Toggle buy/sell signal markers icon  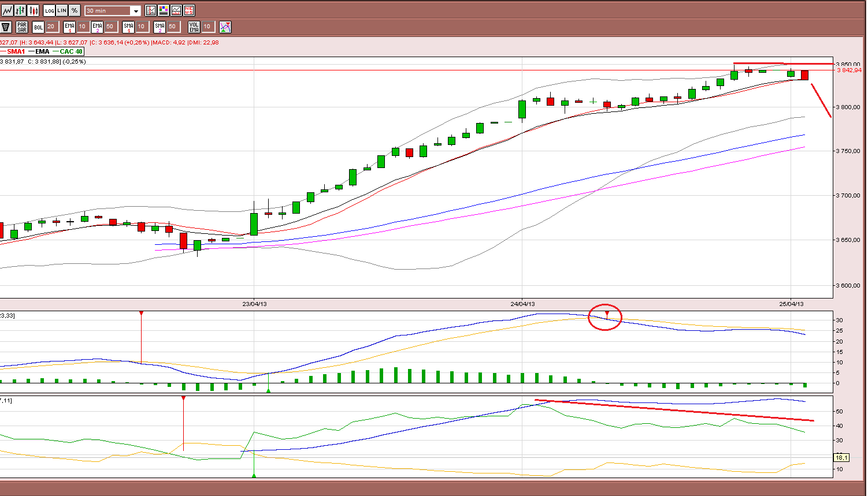coord(225,27)
